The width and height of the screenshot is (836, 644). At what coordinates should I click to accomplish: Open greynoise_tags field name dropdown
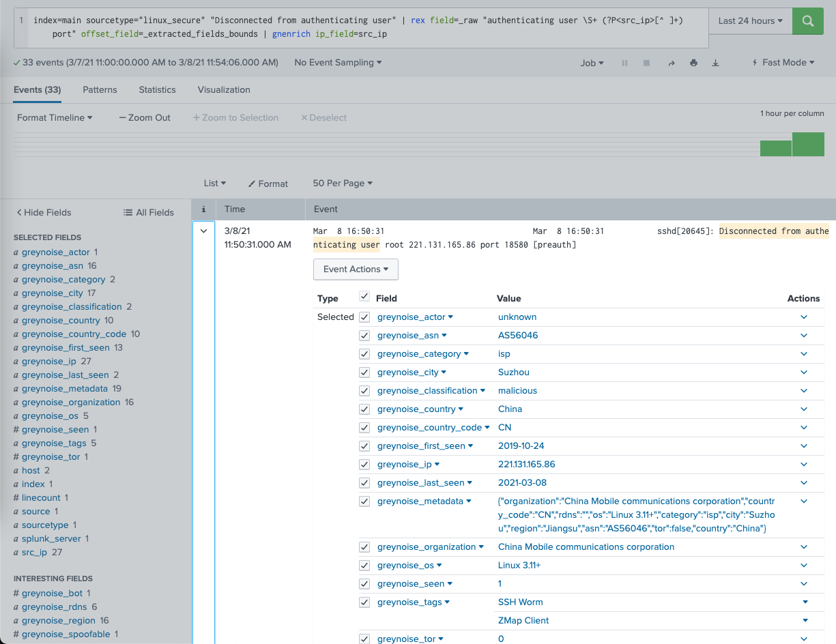(x=414, y=602)
